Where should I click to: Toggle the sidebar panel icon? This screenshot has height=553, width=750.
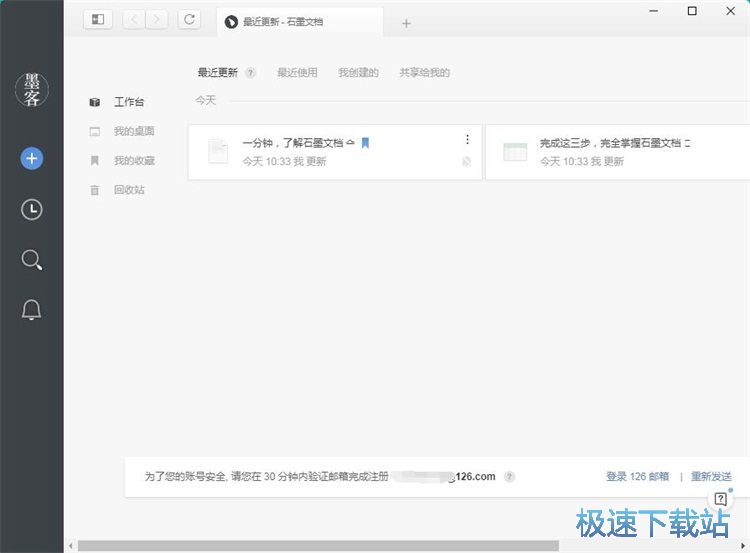tap(98, 19)
